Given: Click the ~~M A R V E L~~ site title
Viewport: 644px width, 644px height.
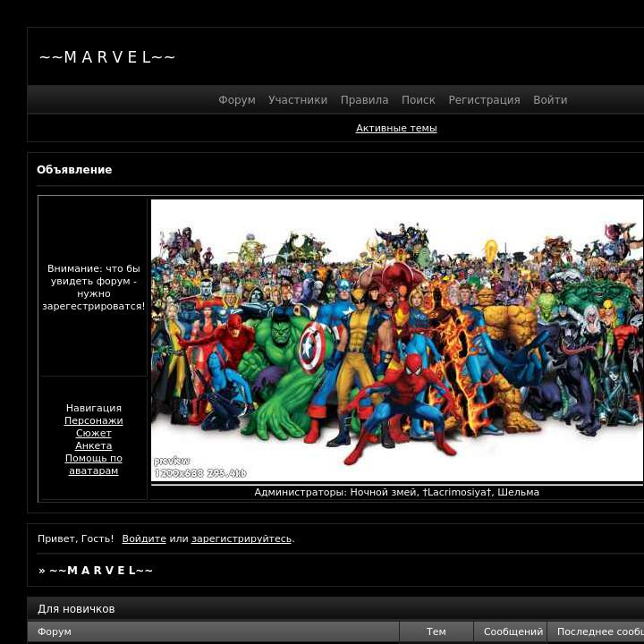Looking at the screenshot, I should 107,57.
